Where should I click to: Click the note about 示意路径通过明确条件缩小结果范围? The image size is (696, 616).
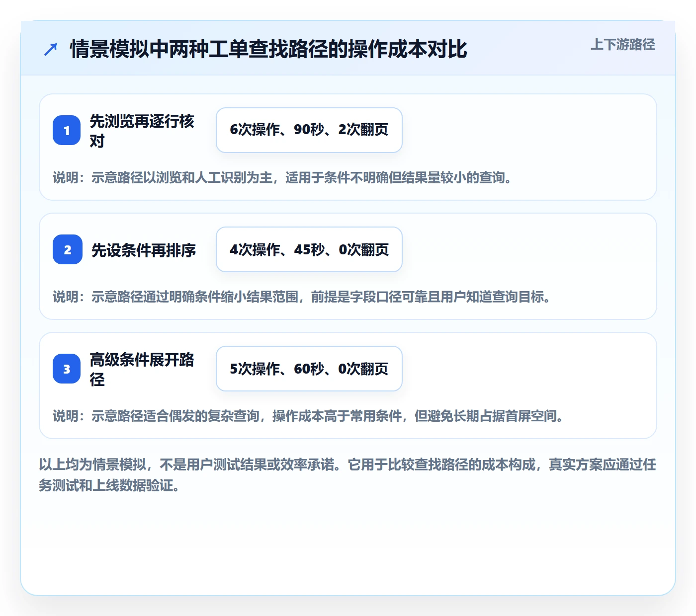(303, 297)
